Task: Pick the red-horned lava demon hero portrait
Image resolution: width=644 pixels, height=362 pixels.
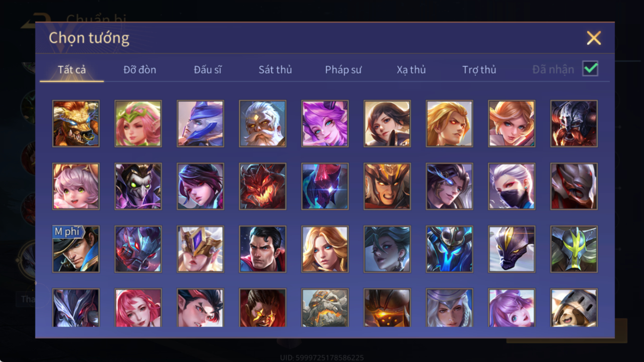Action: [x=263, y=186]
